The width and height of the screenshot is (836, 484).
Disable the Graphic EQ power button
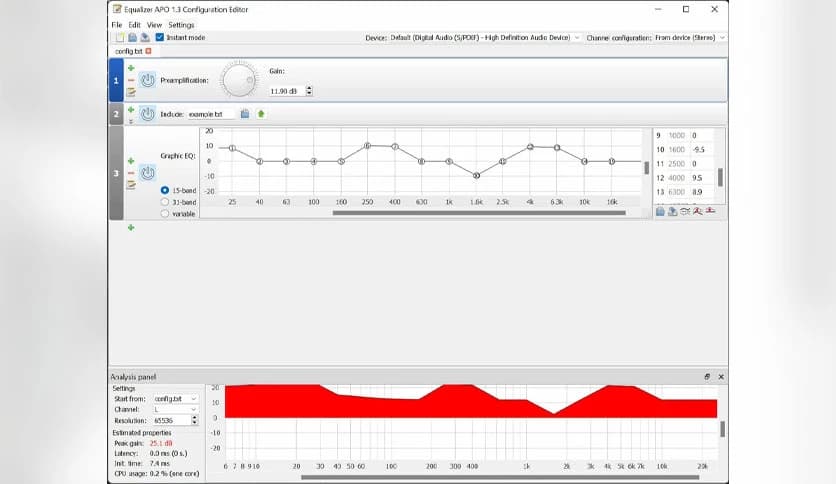click(x=147, y=173)
